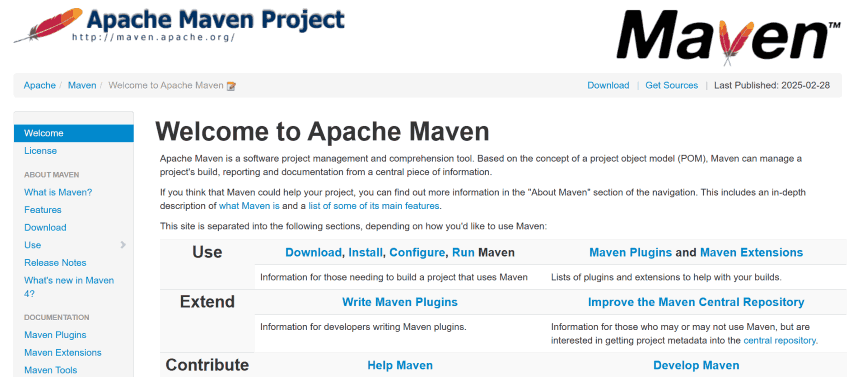The image size is (854, 377).
Task: Open Maven Plugins in the sidebar
Action: coord(55,335)
